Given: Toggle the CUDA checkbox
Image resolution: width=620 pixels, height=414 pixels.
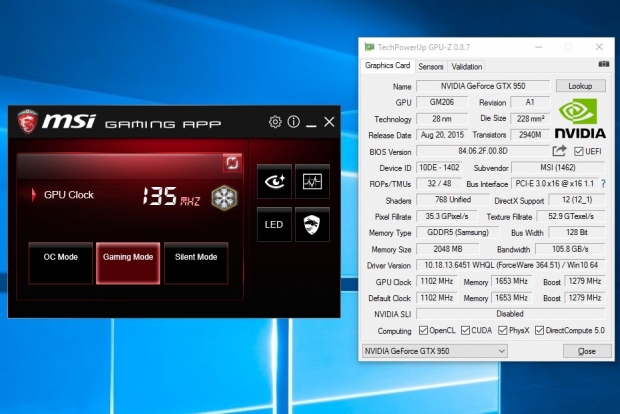Looking at the screenshot, I should [x=465, y=330].
